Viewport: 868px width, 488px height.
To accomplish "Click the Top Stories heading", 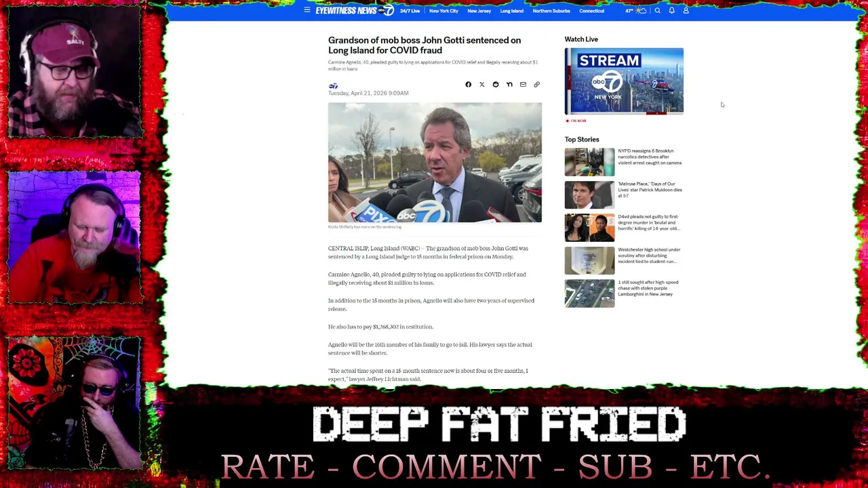I will [582, 140].
